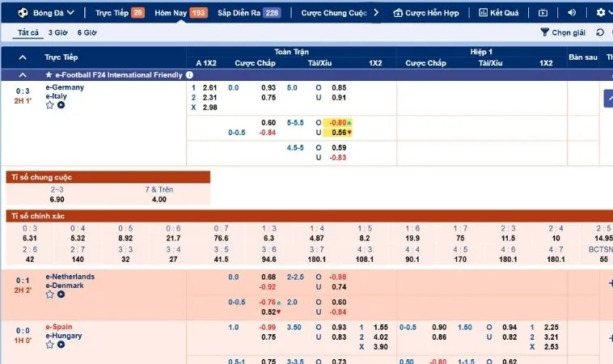
Task: Toggle favorite star for e-Netherlands vs e-Denmark
Action: click(x=49, y=294)
